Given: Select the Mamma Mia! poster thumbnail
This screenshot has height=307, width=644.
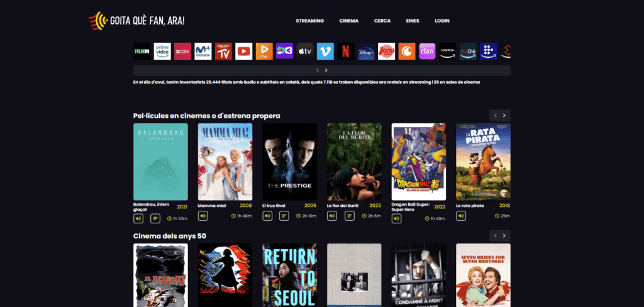Looking at the screenshot, I should pos(225,162).
